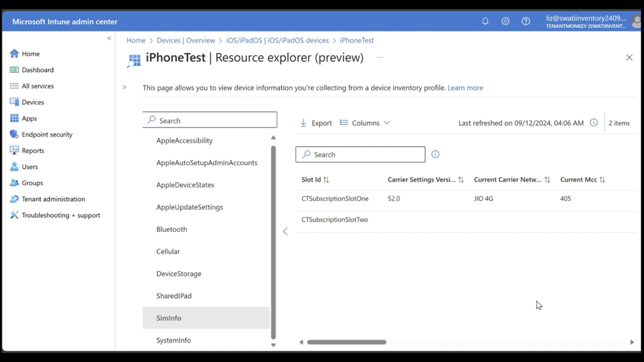Open the ellipsis more options next to title

coord(380,57)
